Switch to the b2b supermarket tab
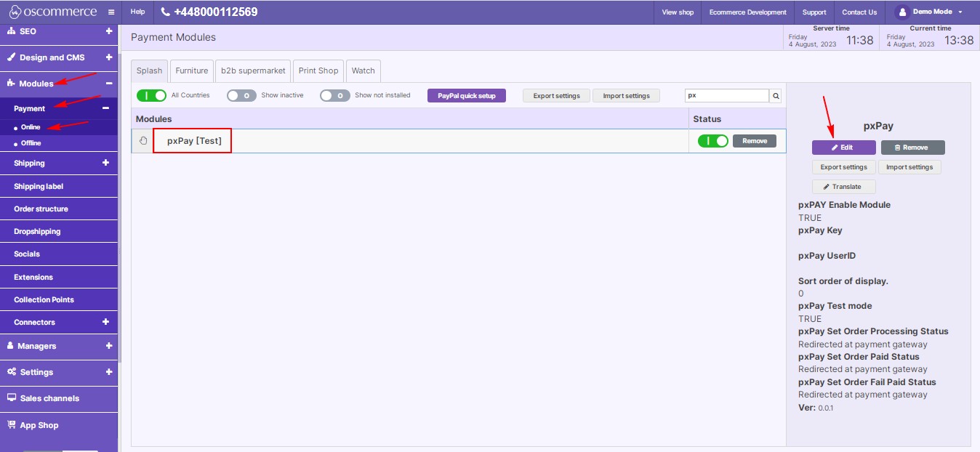Viewport: 980px width, 452px height. (254, 70)
